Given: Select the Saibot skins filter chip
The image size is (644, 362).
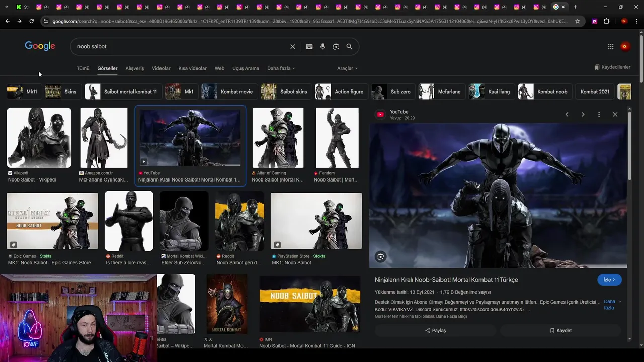Looking at the screenshot, I should [286, 92].
